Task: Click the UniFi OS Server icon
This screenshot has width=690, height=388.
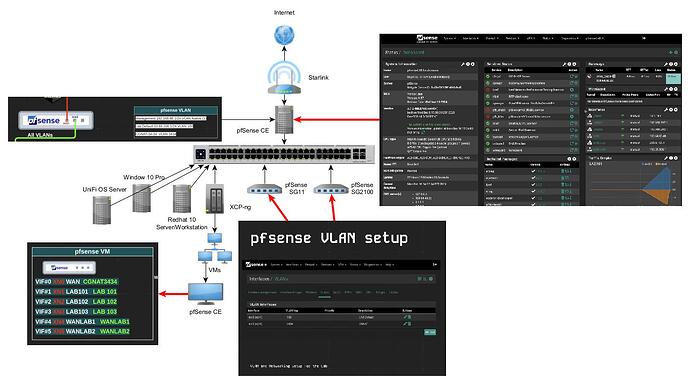Action: pyautogui.click(x=102, y=210)
